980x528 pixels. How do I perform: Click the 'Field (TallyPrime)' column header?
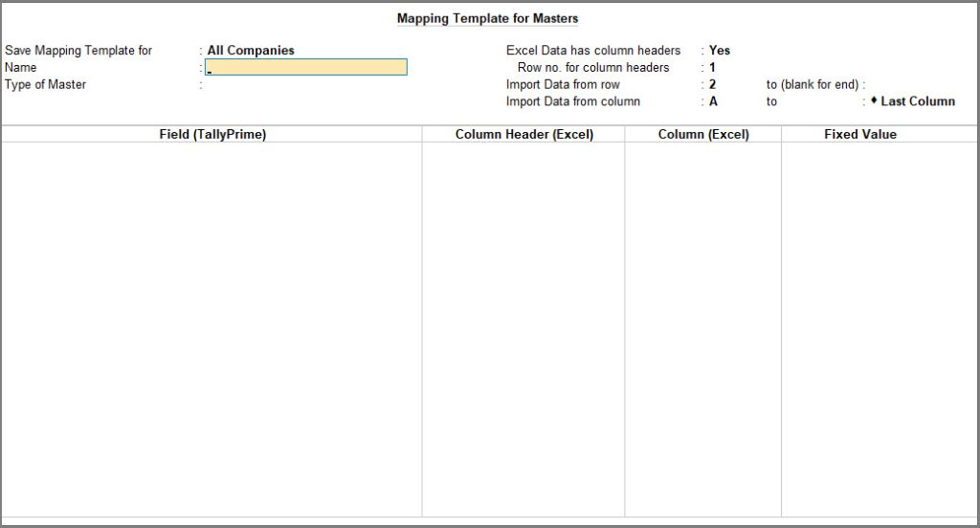pyautogui.click(x=212, y=134)
